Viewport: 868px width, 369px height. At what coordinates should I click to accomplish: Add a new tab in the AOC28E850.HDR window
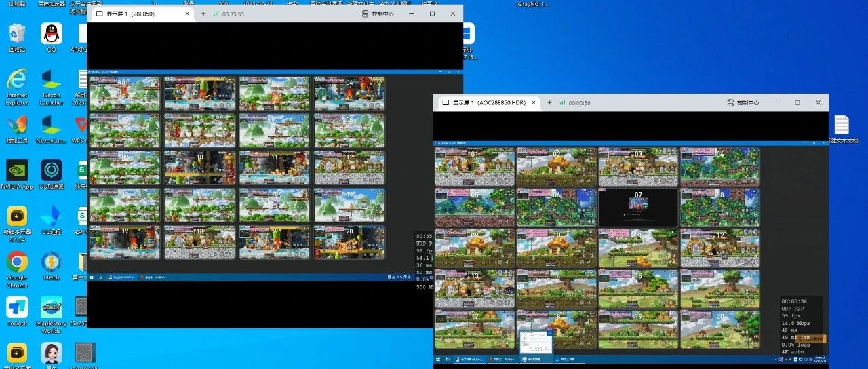coord(549,102)
